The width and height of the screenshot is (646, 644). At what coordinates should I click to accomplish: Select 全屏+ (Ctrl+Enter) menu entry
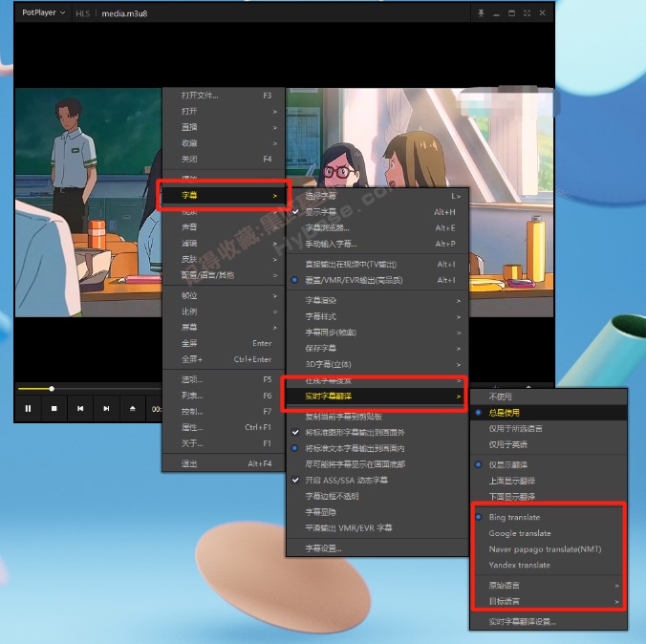[x=224, y=359]
